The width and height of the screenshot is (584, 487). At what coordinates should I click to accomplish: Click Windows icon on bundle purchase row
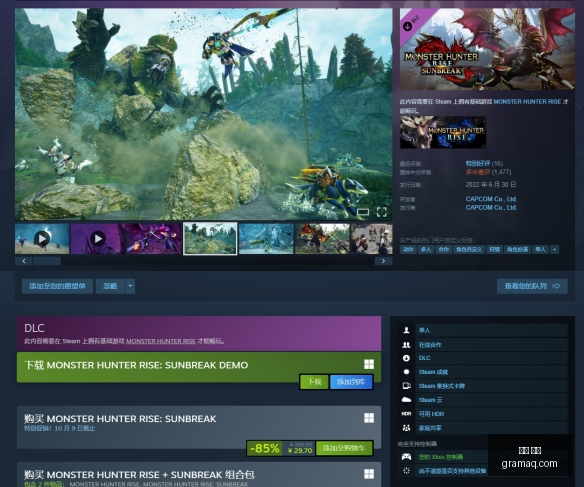click(x=369, y=474)
